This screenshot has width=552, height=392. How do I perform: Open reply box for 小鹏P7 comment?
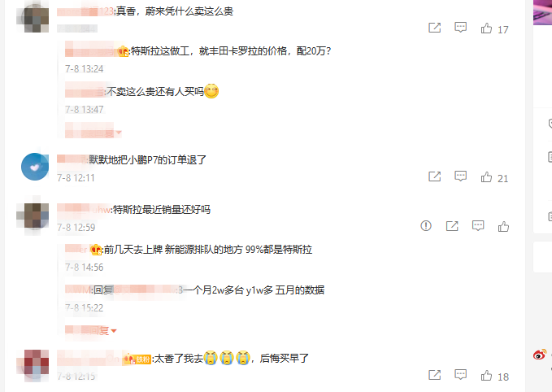[x=460, y=176]
